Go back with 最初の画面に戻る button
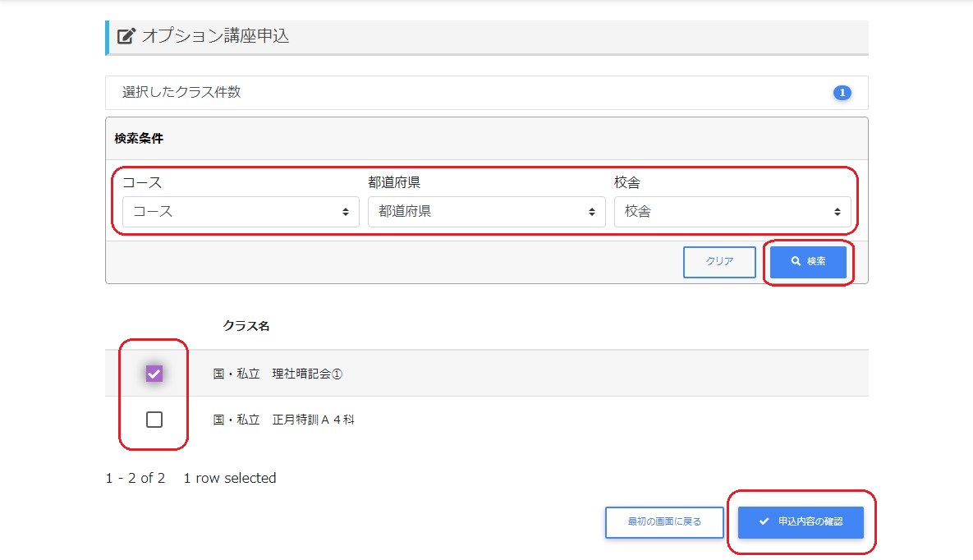The image size is (973, 560). coord(664,521)
